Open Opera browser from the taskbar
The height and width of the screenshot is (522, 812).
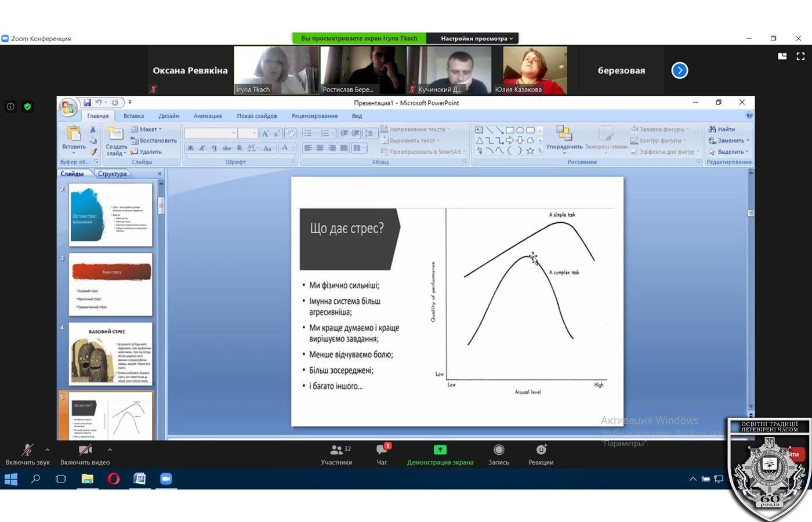pos(113,479)
